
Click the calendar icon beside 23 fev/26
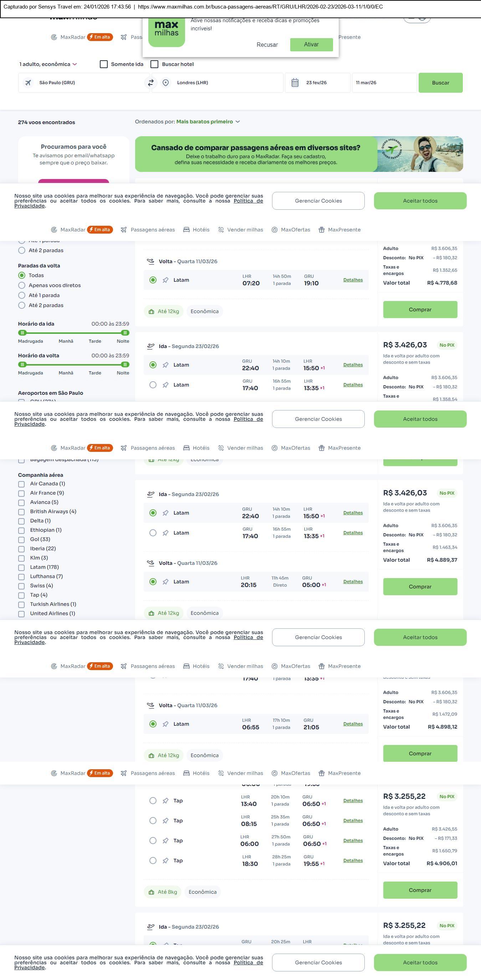(295, 82)
